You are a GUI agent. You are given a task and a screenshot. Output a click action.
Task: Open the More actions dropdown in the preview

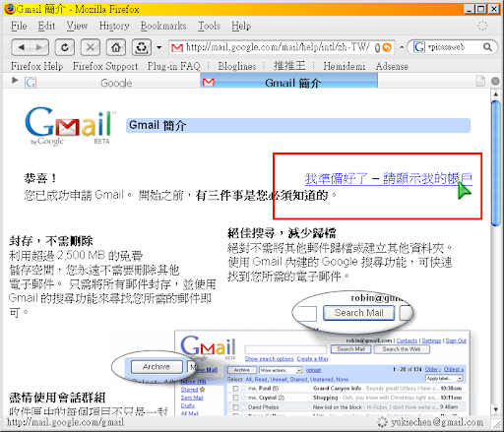click(281, 370)
